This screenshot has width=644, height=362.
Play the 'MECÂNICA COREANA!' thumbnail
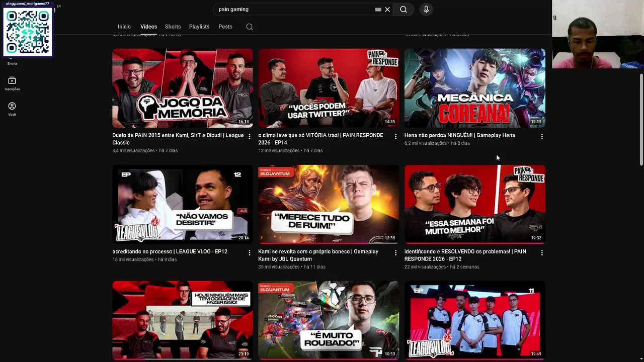click(x=475, y=88)
